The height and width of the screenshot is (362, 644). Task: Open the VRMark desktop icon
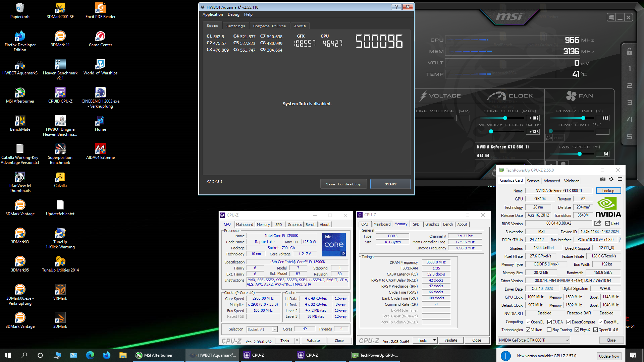point(60,292)
